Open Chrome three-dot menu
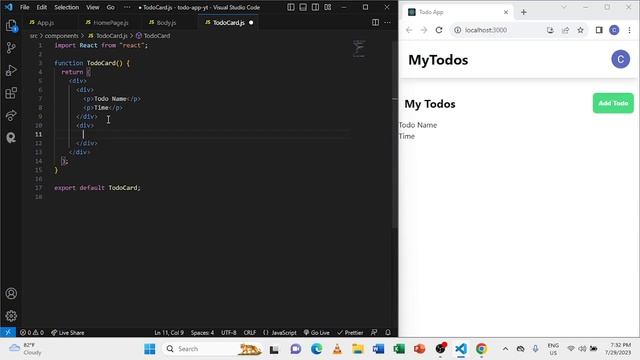This screenshot has height=360, width=640. [x=629, y=30]
